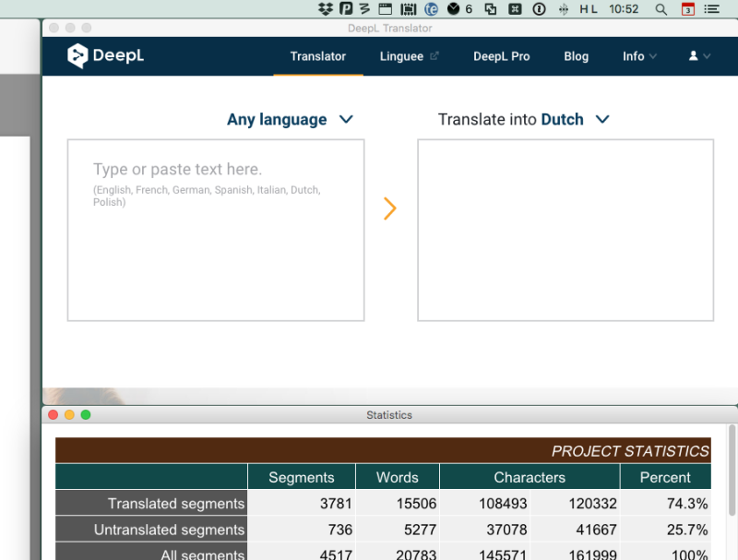Viewport: 738px width, 560px height.
Task: Click the Segments column header
Action: 302,477
